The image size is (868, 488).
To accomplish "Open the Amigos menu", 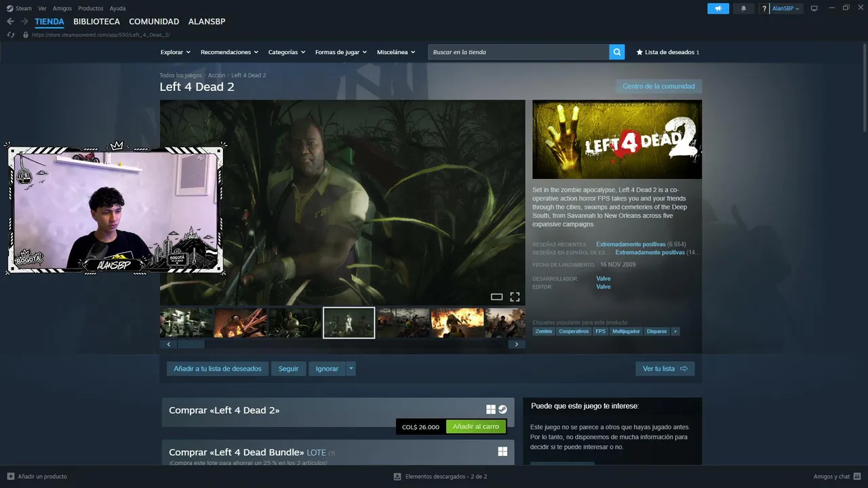I will click(x=62, y=9).
